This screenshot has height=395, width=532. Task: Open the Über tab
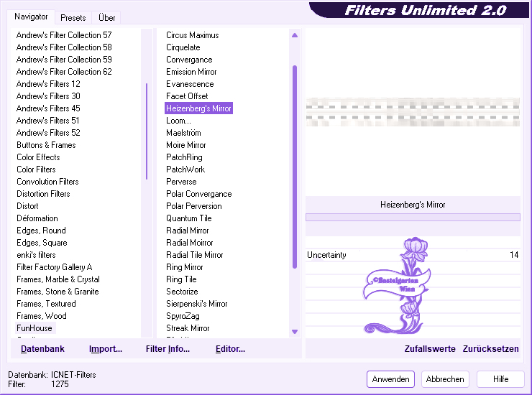(x=106, y=18)
